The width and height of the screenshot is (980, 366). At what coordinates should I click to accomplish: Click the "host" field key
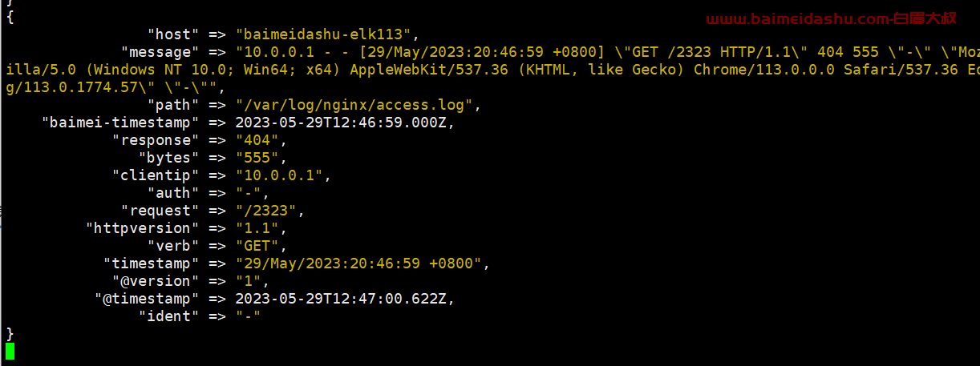[169, 34]
